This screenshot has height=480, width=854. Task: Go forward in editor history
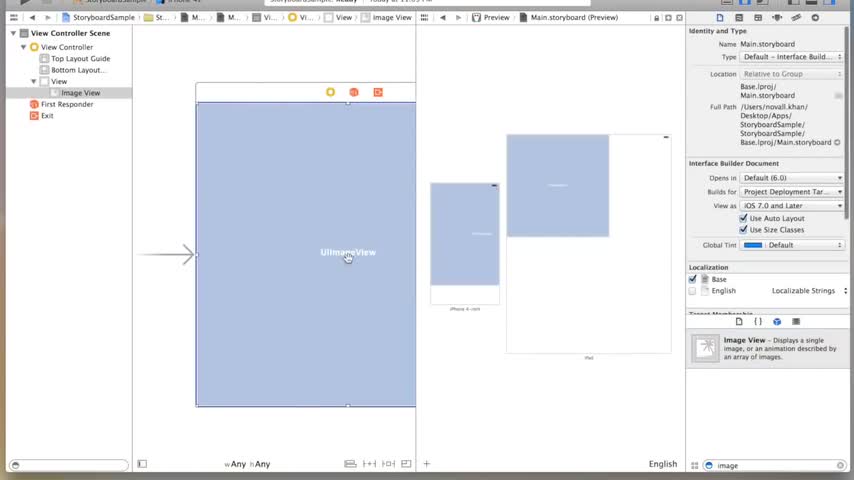coord(47,17)
